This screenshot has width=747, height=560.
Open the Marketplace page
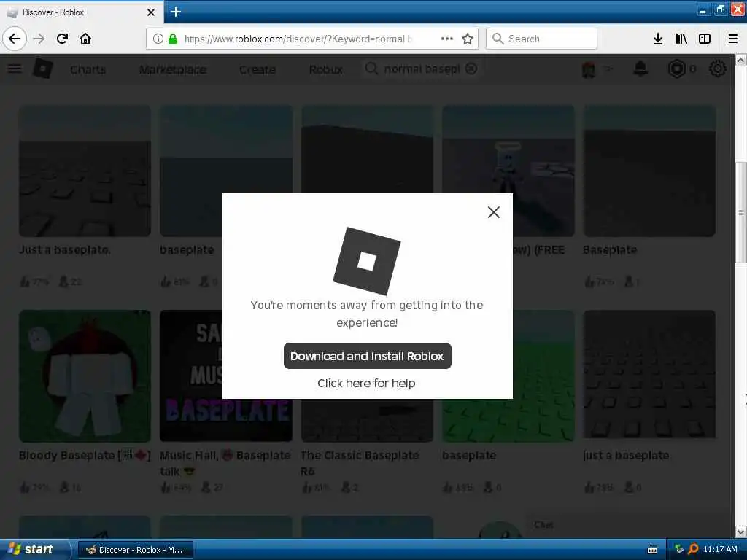click(x=173, y=69)
